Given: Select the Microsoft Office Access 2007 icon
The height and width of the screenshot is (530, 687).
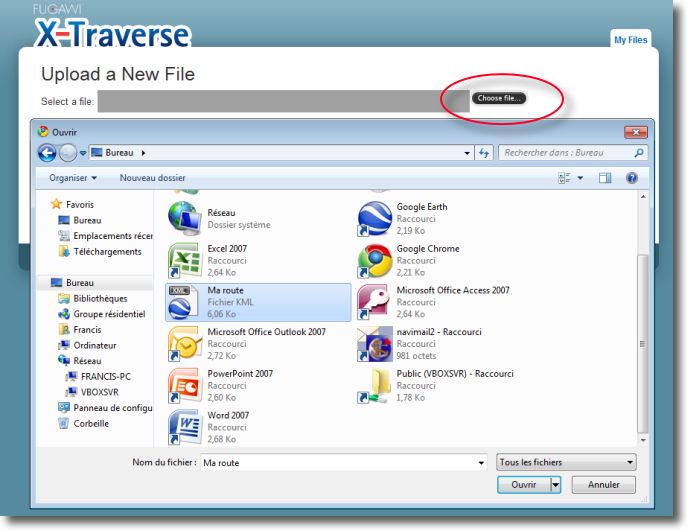Looking at the screenshot, I should [373, 302].
